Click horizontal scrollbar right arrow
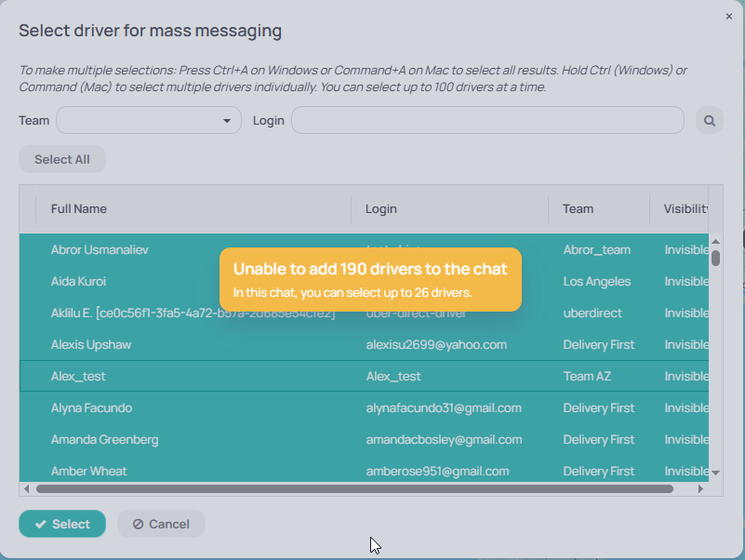The height and width of the screenshot is (560, 745). click(700, 488)
